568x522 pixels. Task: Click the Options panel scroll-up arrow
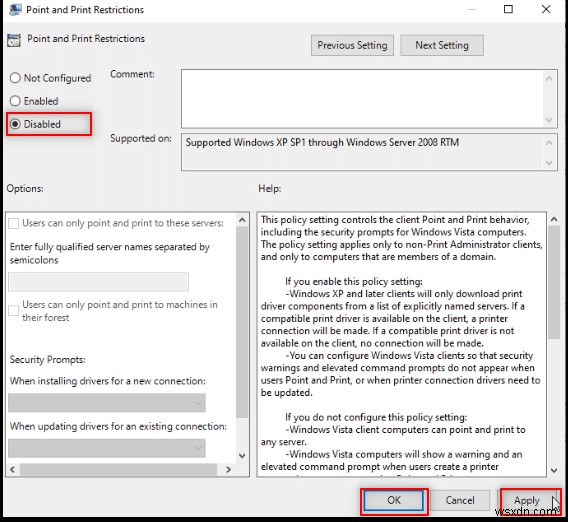242,220
